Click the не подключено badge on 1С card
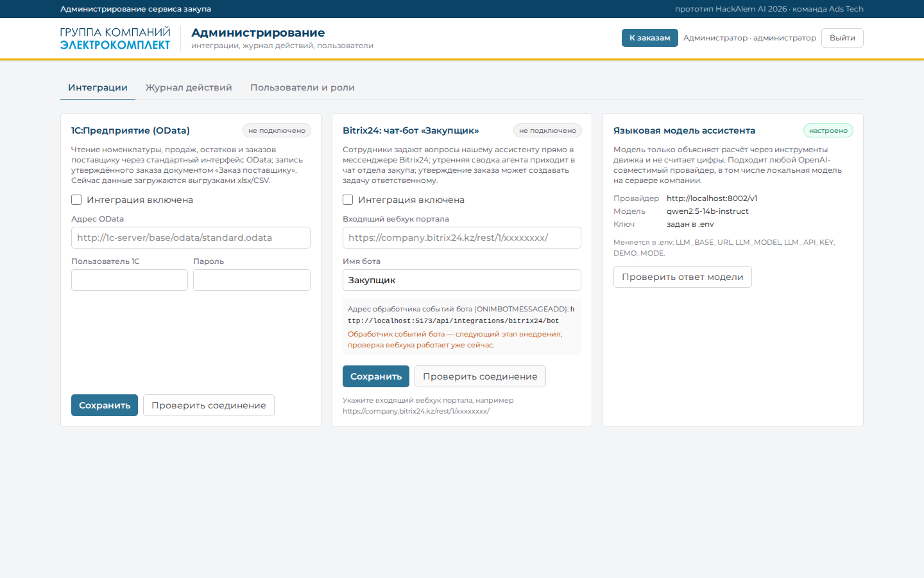Screen dimensions: 924x578 coord(277,130)
